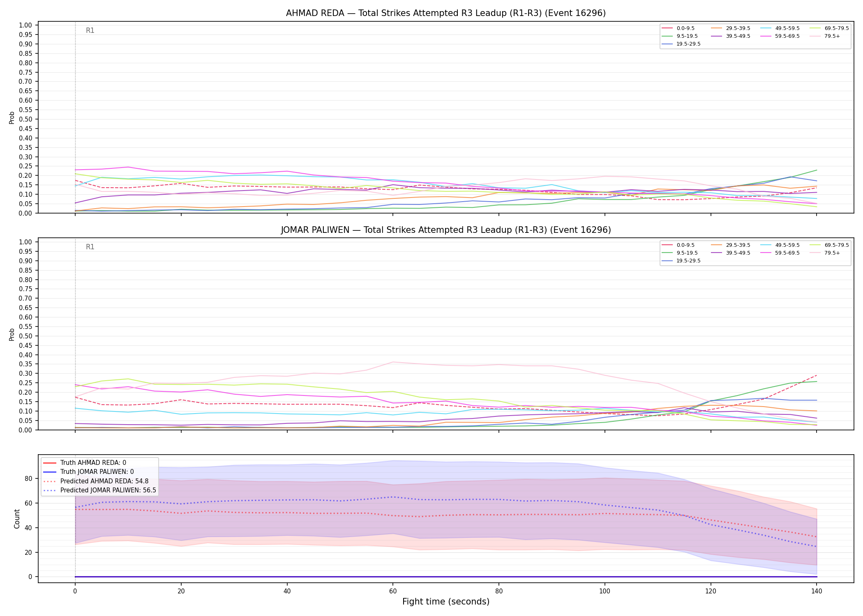863x616 pixels.
Task: Click "0.0-9.5" in the AHMAD REDA legend
Action: [685, 28]
